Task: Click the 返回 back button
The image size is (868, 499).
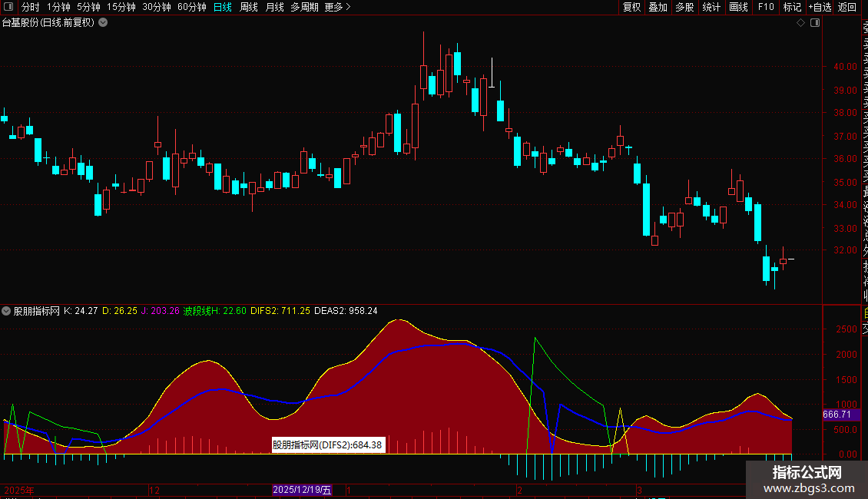Action: coord(847,7)
